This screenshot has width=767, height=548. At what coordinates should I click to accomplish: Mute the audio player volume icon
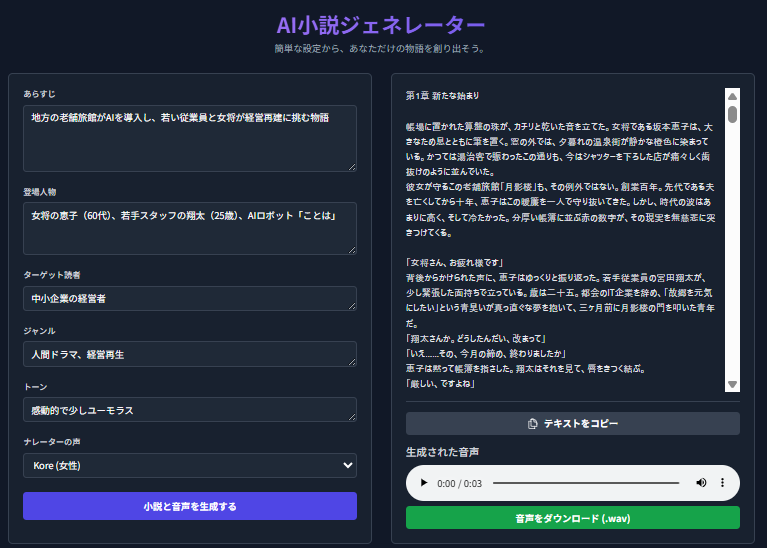701,483
